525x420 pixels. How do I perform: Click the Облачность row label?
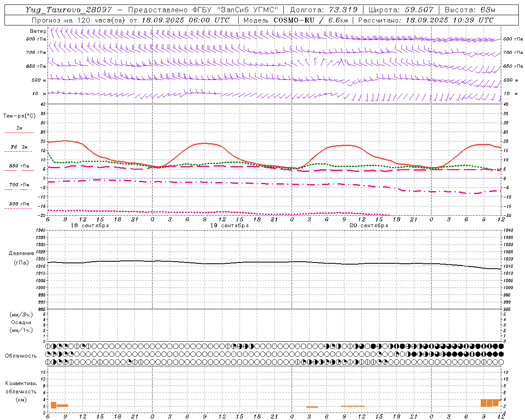pyautogui.click(x=21, y=356)
